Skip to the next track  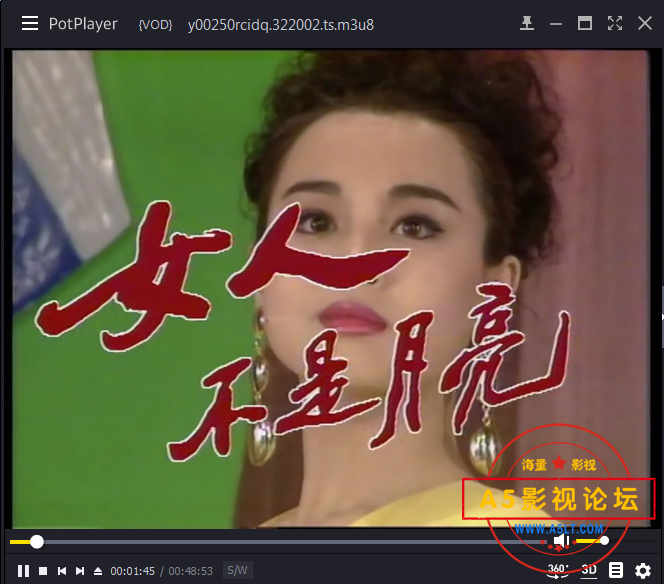tap(80, 571)
